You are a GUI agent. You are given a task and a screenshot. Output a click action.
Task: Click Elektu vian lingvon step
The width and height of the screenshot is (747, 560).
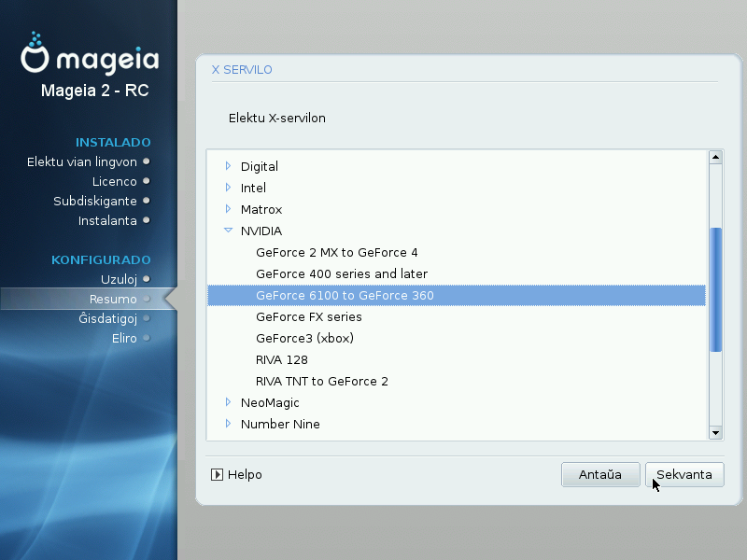82,161
